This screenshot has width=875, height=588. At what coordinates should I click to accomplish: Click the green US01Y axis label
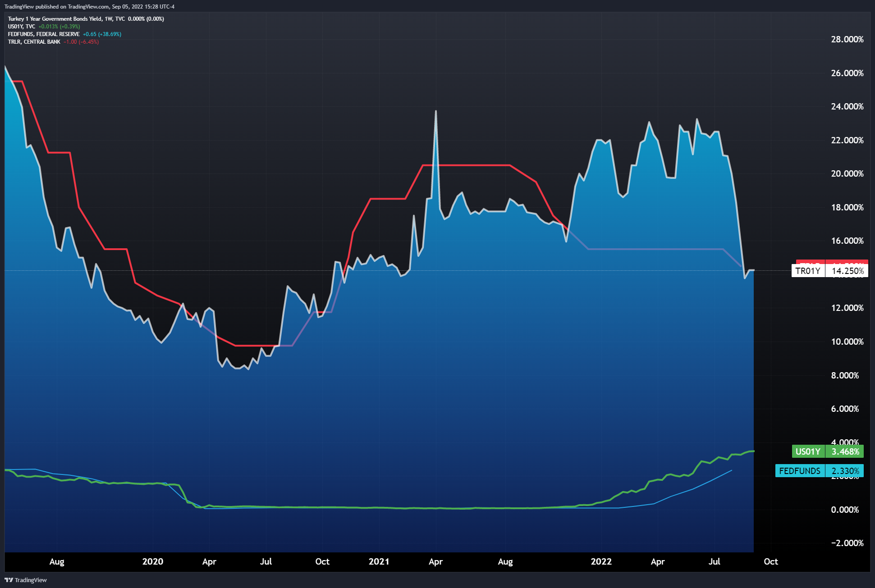(x=808, y=451)
